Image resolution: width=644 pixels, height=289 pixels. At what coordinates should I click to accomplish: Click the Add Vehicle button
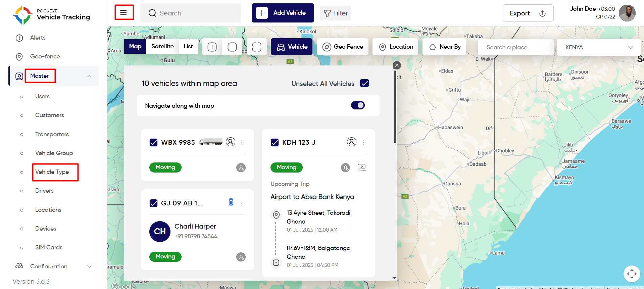coord(283,13)
